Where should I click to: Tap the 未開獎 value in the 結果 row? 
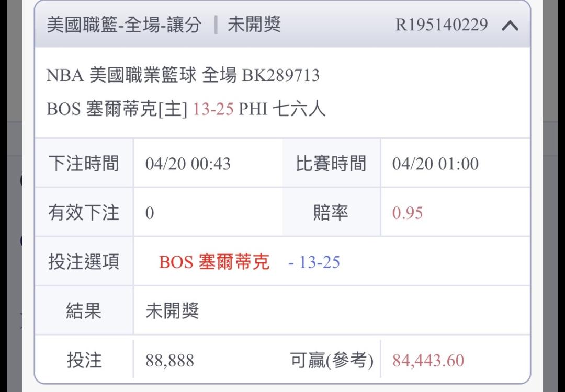(172, 312)
